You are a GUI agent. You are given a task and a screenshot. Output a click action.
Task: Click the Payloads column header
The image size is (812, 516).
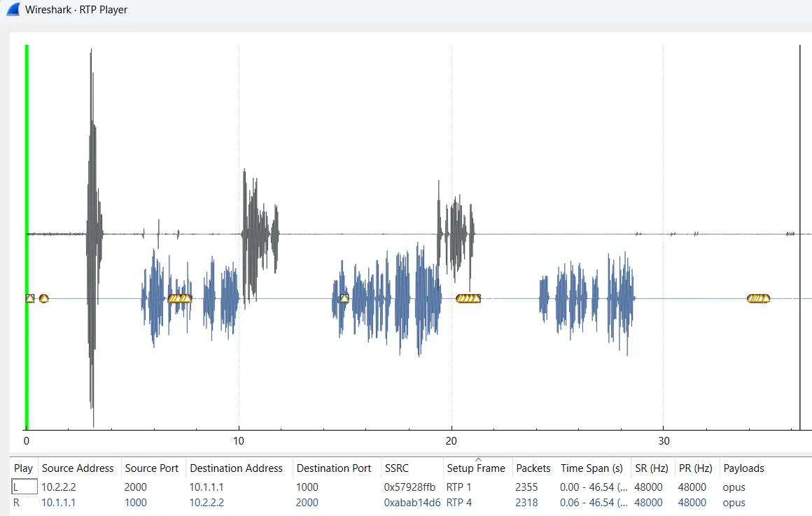point(743,468)
